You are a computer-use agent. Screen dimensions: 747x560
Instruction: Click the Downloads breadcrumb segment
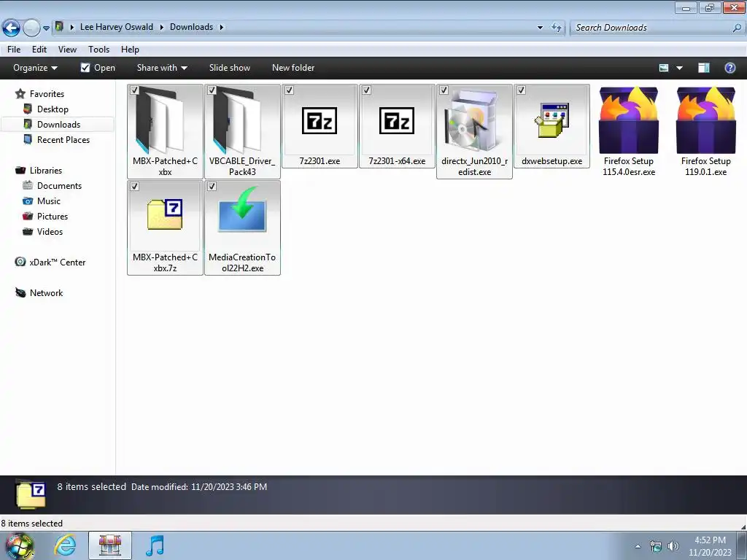(192, 27)
